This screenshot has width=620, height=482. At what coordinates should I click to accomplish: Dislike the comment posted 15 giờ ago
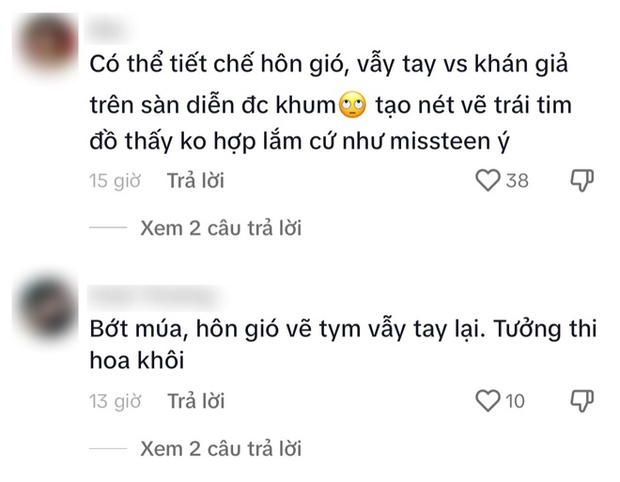(582, 181)
